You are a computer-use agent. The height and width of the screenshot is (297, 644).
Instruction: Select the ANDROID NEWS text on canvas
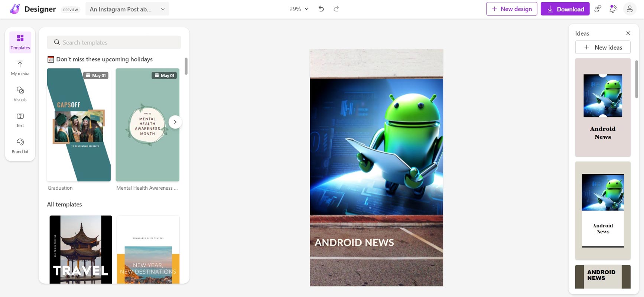click(x=354, y=242)
